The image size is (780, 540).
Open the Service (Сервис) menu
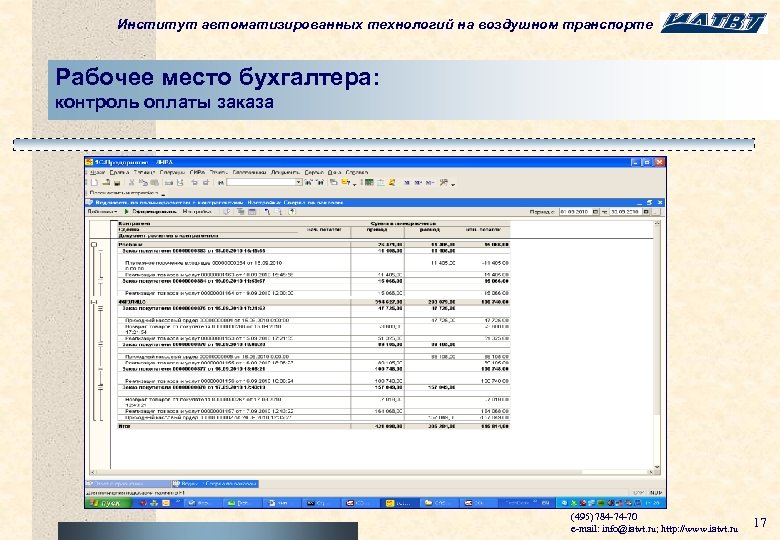[x=314, y=173]
